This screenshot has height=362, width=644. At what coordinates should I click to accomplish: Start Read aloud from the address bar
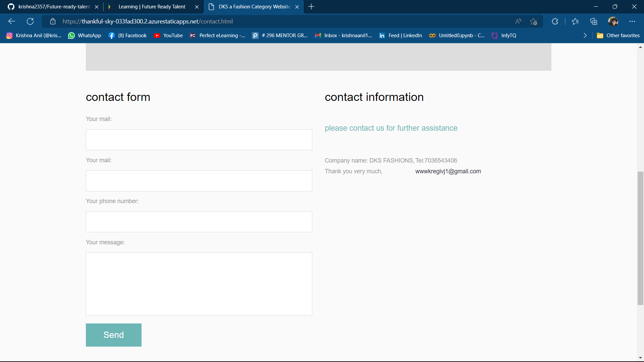point(518,21)
